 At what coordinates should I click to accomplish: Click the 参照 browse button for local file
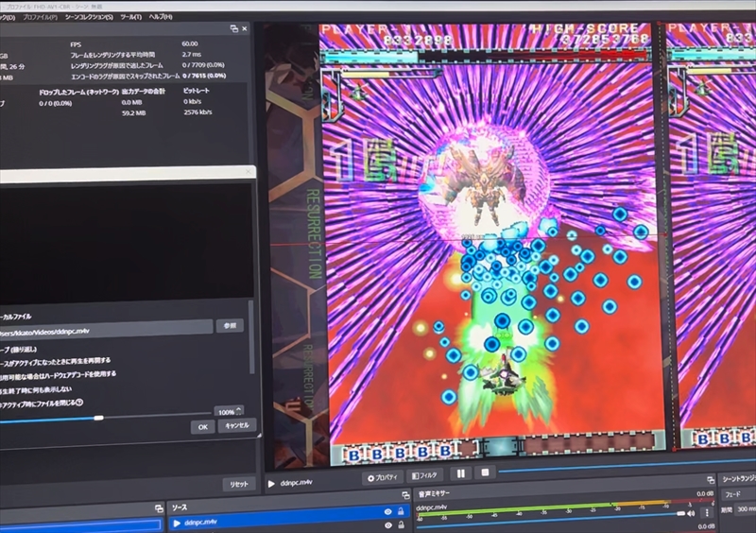(230, 326)
